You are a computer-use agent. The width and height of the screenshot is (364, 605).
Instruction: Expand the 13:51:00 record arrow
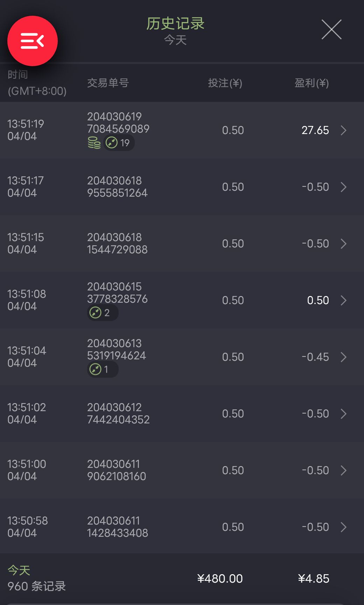(343, 471)
